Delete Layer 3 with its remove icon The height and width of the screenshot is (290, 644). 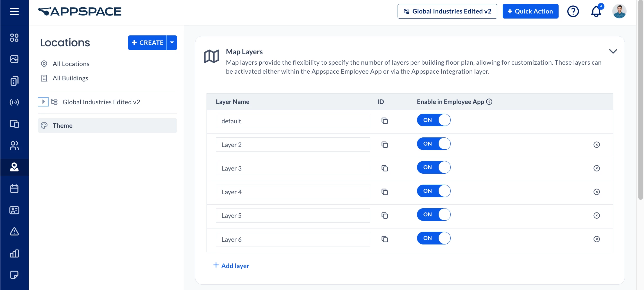tap(597, 168)
